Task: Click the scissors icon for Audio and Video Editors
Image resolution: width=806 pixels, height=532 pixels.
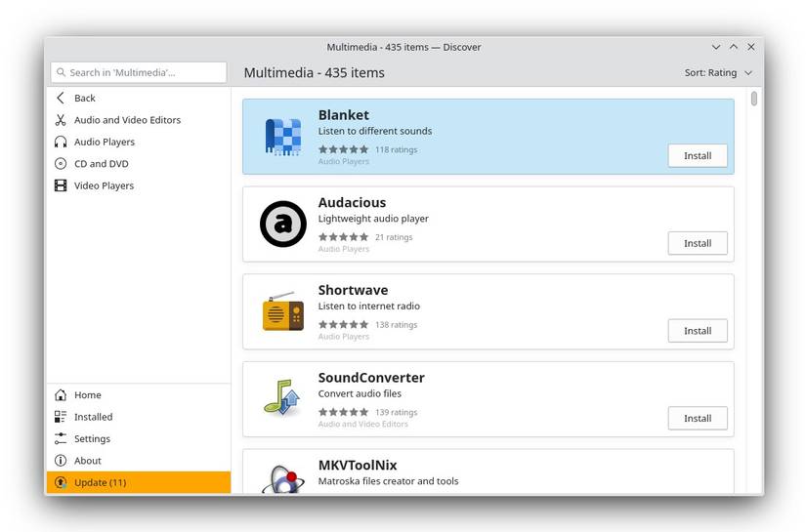Action: click(x=61, y=120)
